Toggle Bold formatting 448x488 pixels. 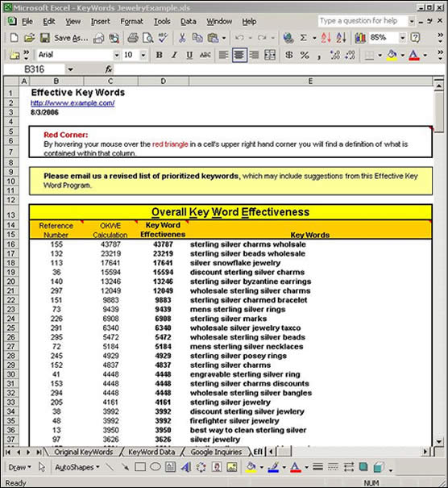[160, 55]
